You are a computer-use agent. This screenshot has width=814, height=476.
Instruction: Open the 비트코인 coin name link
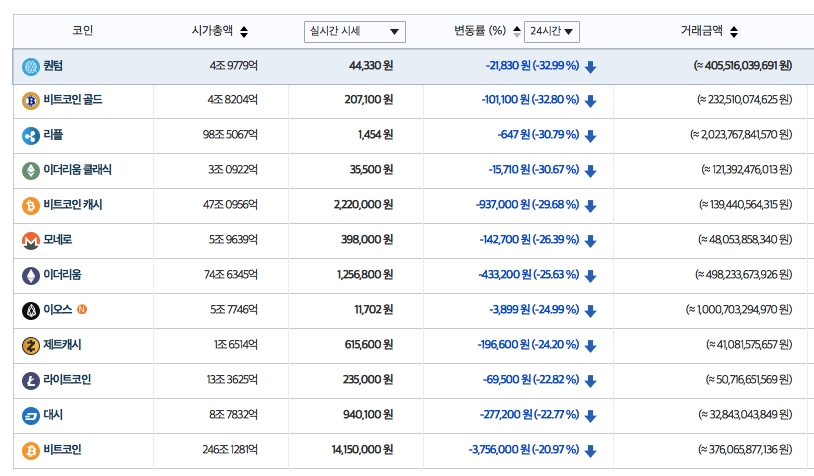(62, 450)
